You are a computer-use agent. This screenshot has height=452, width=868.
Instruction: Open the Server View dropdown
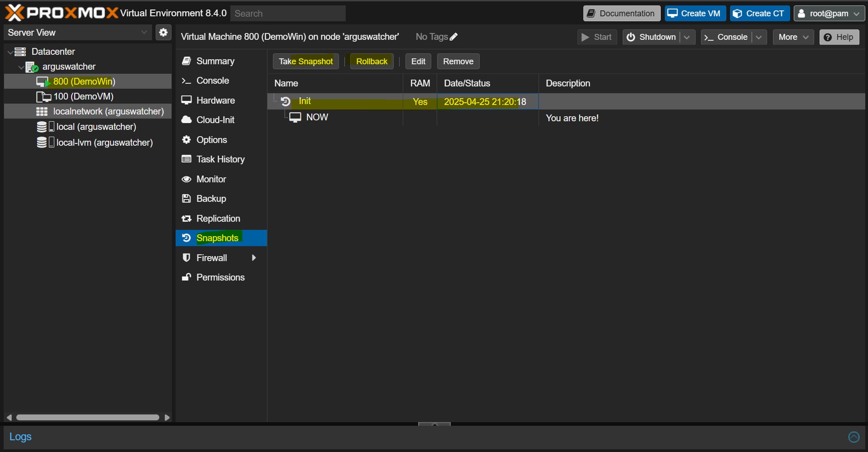click(144, 33)
